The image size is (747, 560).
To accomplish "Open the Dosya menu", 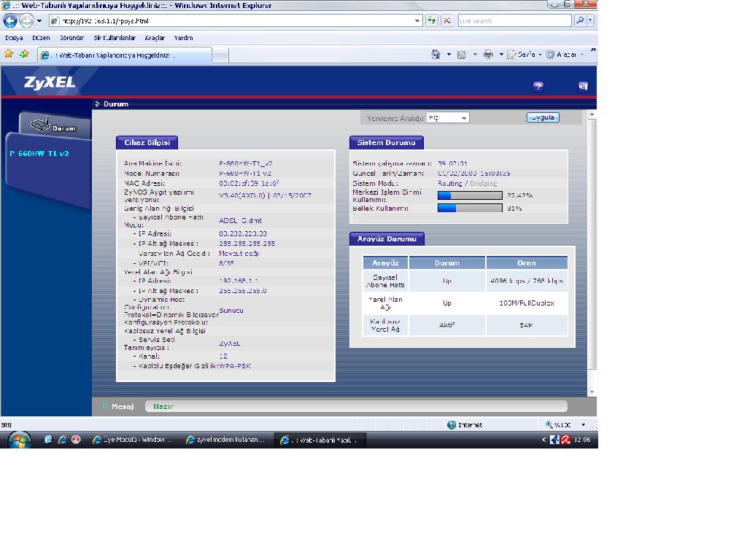I will (x=15, y=38).
